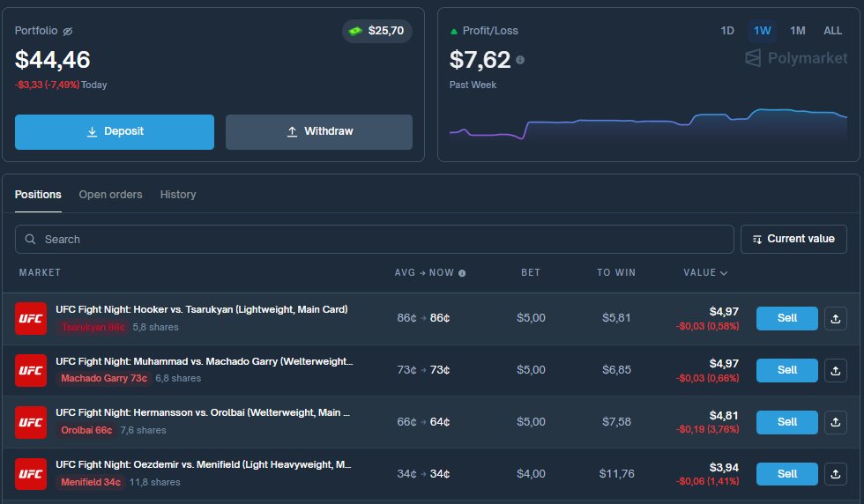Open the Hermansson vs. Orolbai market title

pos(203,412)
